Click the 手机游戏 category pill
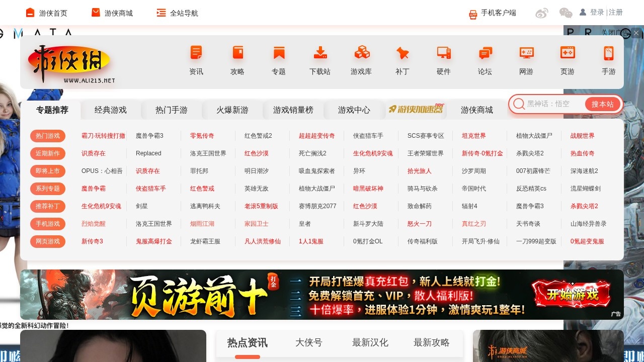 [x=48, y=224]
